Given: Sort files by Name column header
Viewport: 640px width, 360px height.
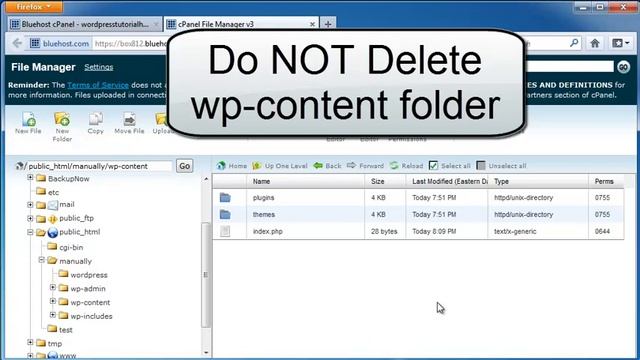Looking at the screenshot, I should pos(305,181).
